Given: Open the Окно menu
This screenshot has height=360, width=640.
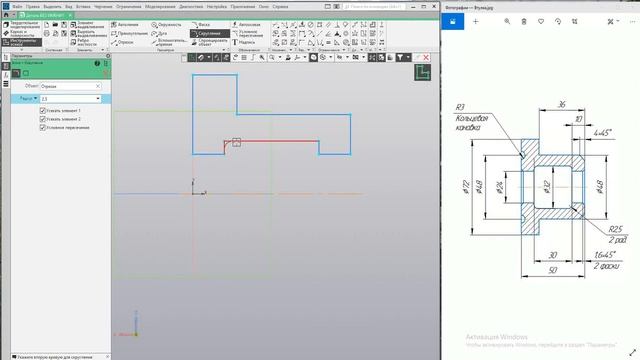Looking at the screenshot, I should [x=264, y=7].
